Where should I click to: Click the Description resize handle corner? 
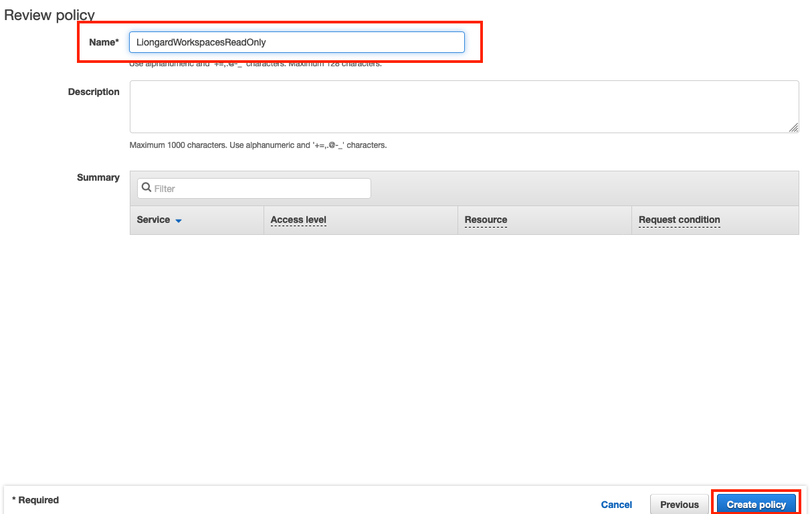tap(793, 128)
